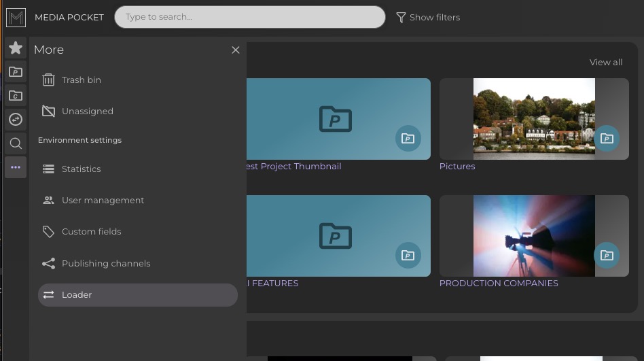Click the three-dots More sidebar icon
The image size is (644, 361).
coord(16,167)
